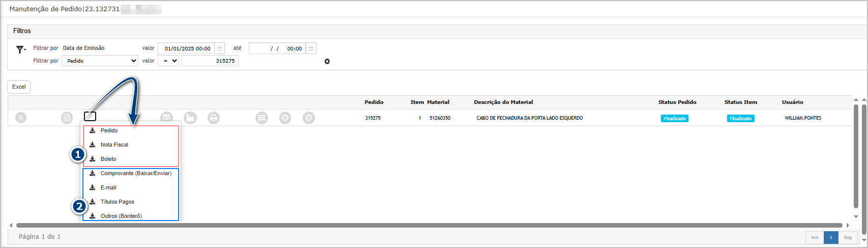Screen dimensions: 868x248
Task: Click the horizontal scrollbar under the table
Action: pos(428,225)
